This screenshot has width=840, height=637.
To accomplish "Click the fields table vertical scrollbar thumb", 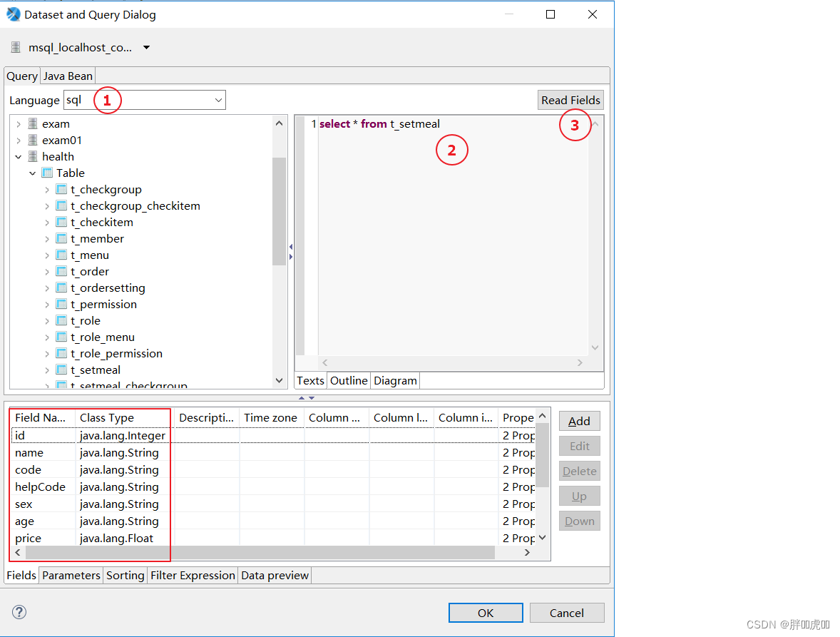I will pos(542,455).
